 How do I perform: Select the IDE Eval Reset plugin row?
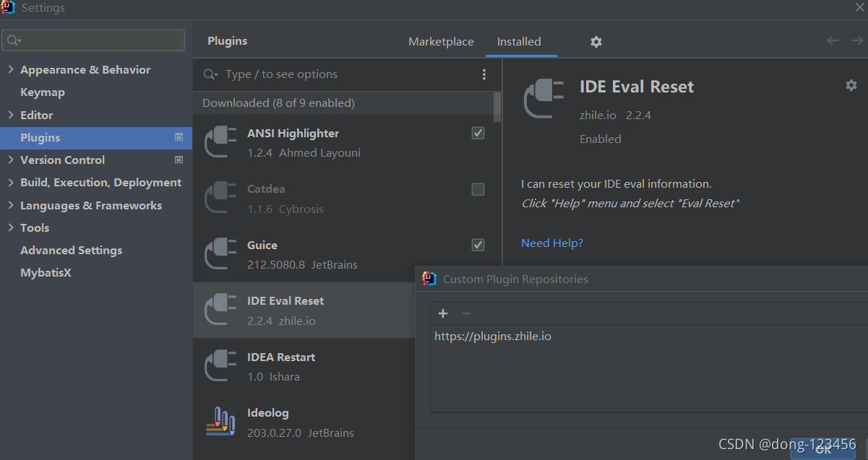tap(304, 311)
